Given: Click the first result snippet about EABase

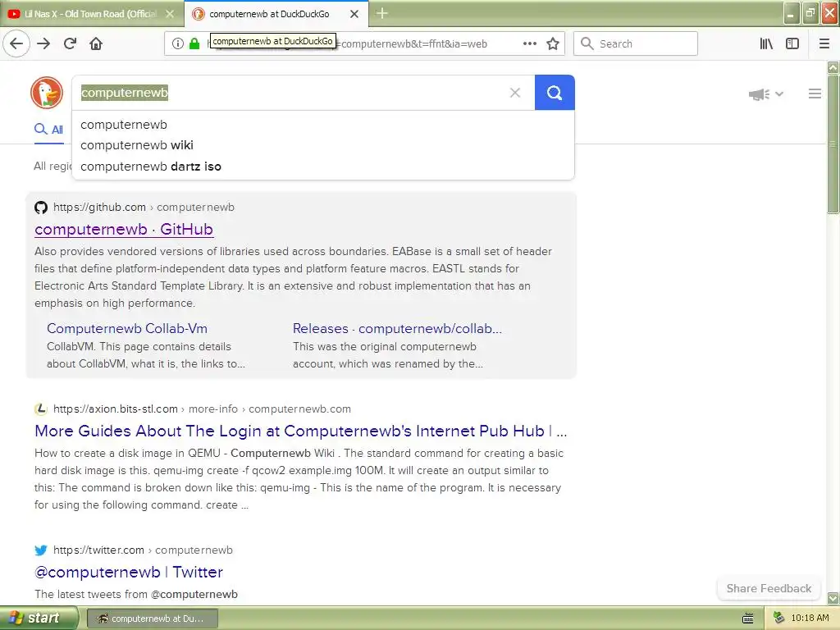Looking at the screenshot, I should tap(293, 277).
